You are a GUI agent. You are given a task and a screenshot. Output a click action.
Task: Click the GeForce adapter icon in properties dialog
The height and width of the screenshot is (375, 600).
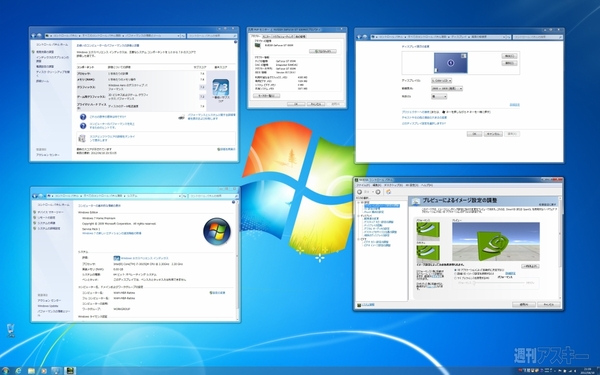click(x=258, y=45)
